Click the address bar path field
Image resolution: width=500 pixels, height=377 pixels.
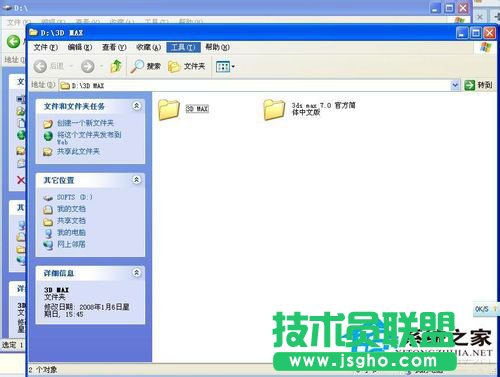pos(255,85)
